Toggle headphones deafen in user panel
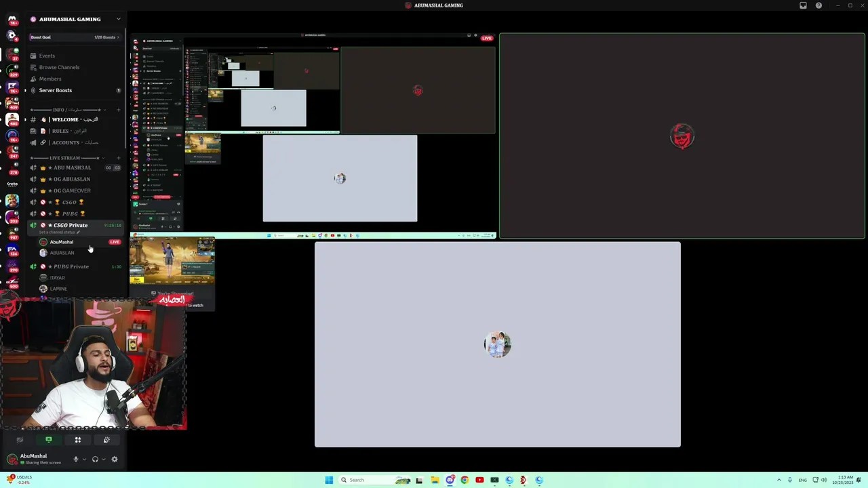 (95, 459)
